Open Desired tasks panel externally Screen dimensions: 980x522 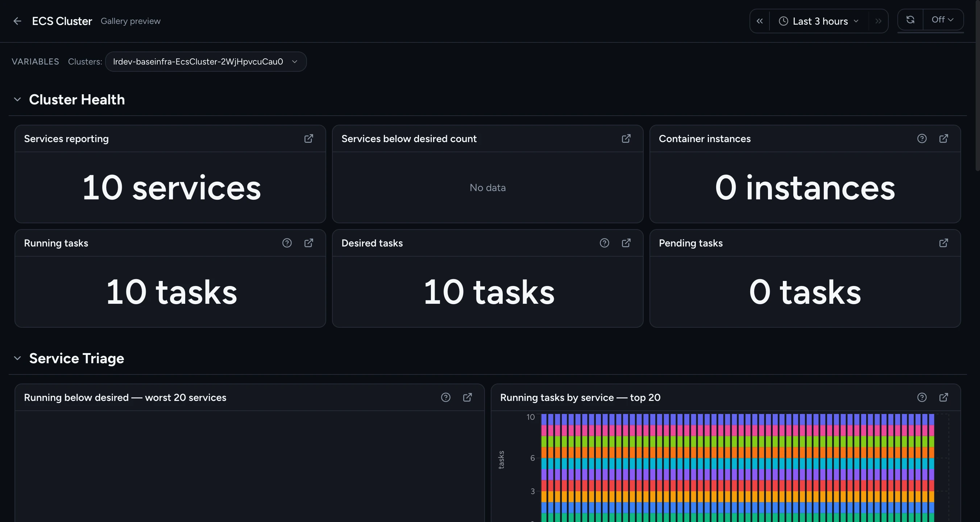626,243
